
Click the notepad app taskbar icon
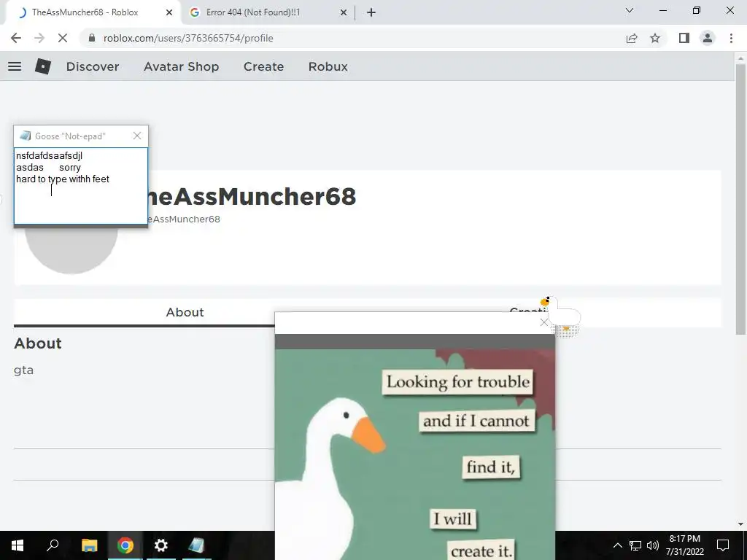pos(196,545)
